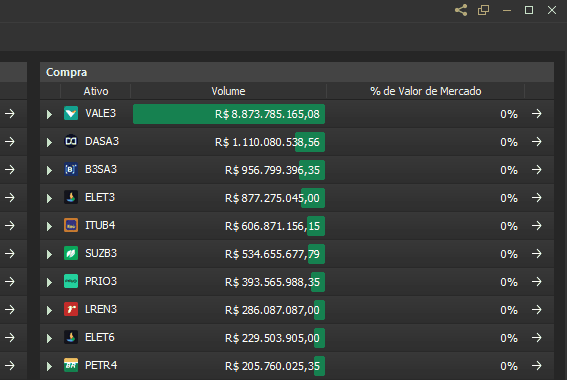567x380 pixels.
Task: Click the detach window icon
Action: (x=483, y=10)
